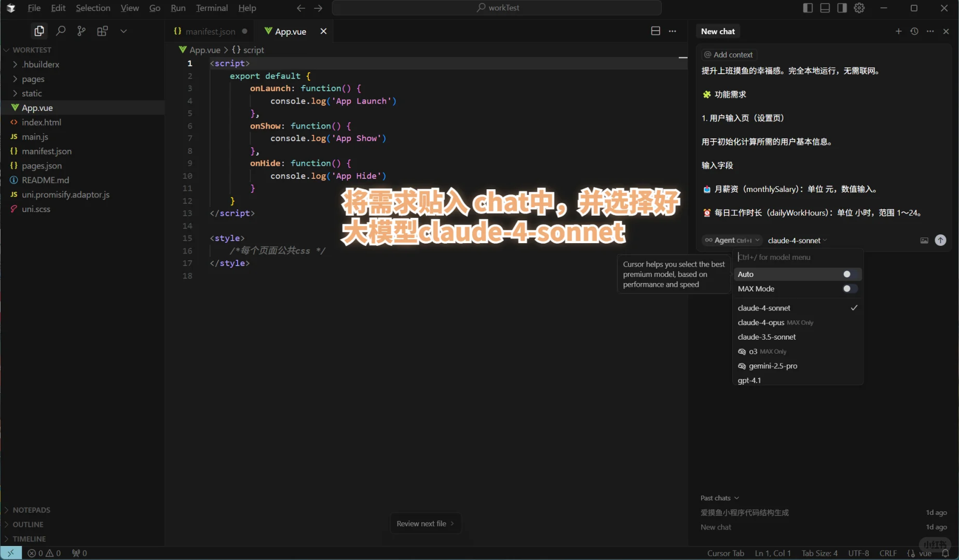Image resolution: width=959 pixels, height=560 pixels.
Task: Enable Auto model selection toggle
Action: tap(847, 274)
